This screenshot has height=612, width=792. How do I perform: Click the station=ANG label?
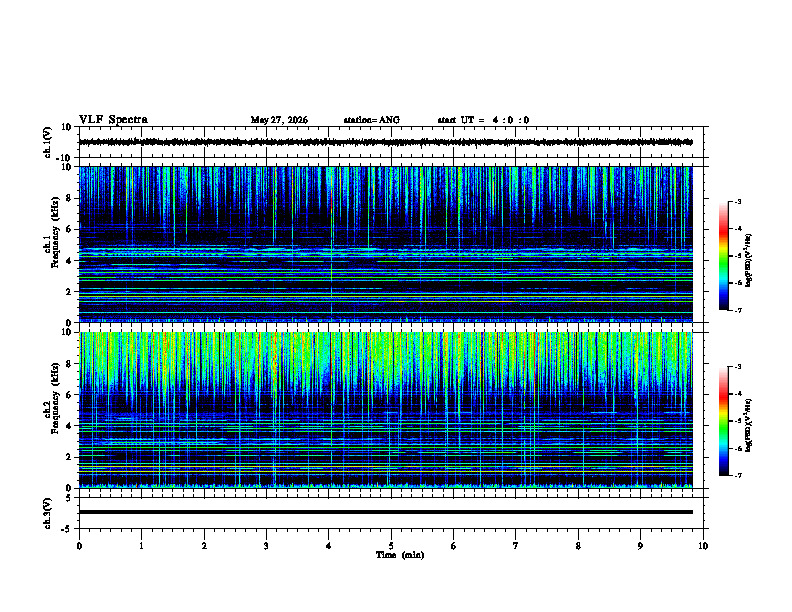point(371,120)
